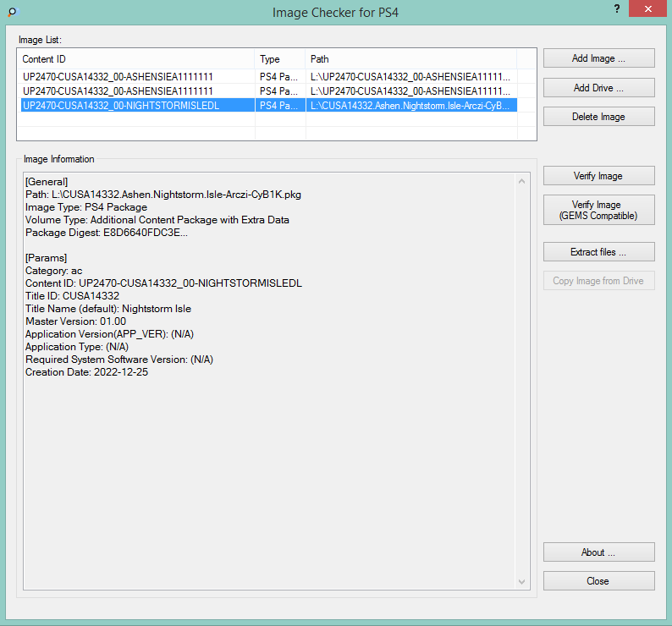Click the Volume Type line
The height and width of the screenshot is (626, 672).
[x=157, y=220]
